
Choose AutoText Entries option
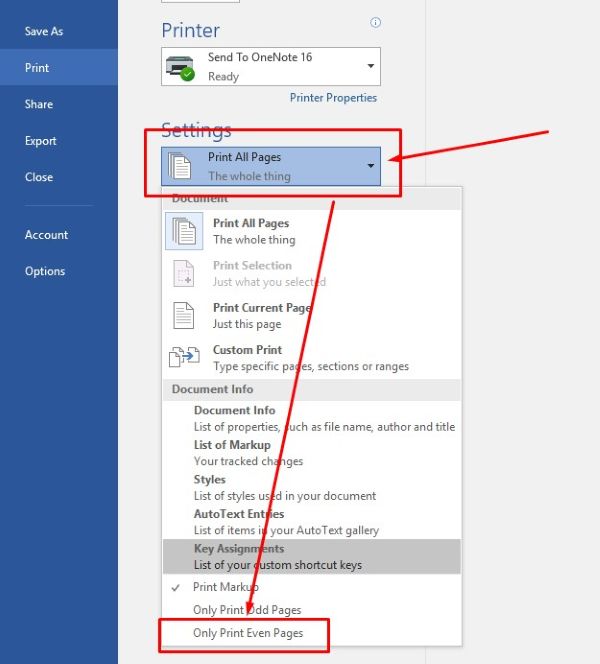(312, 522)
